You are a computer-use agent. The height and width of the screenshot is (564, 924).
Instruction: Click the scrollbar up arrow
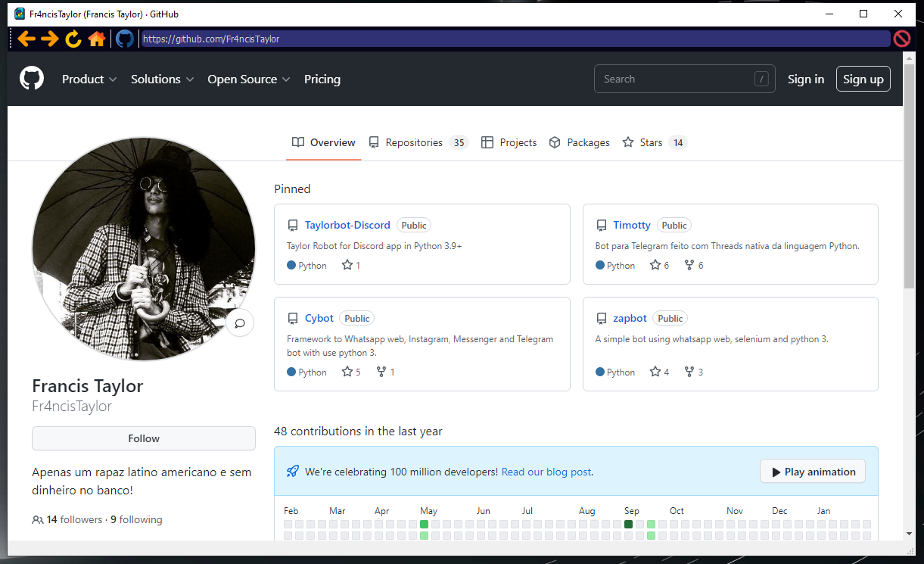pos(909,58)
